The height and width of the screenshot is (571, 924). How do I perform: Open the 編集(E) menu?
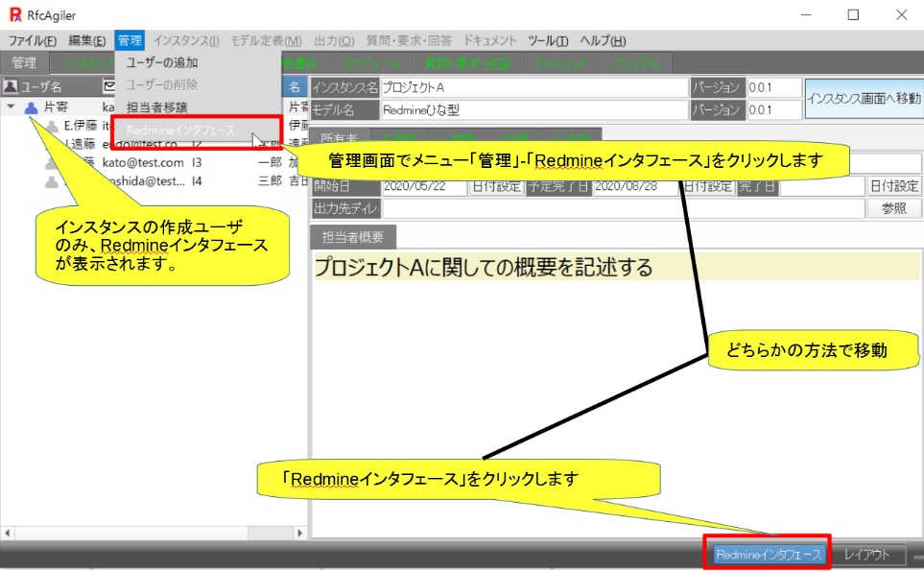pos(86,40)
